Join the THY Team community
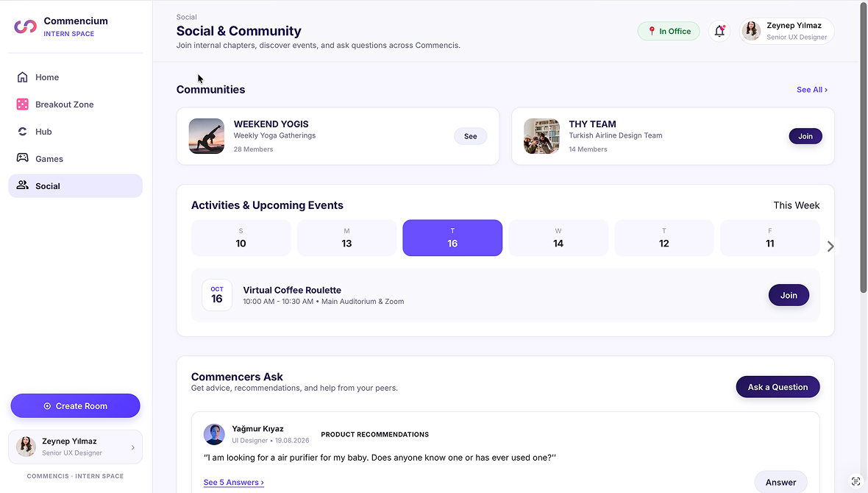Screen dimensions: 868x493 coord(805,136)
